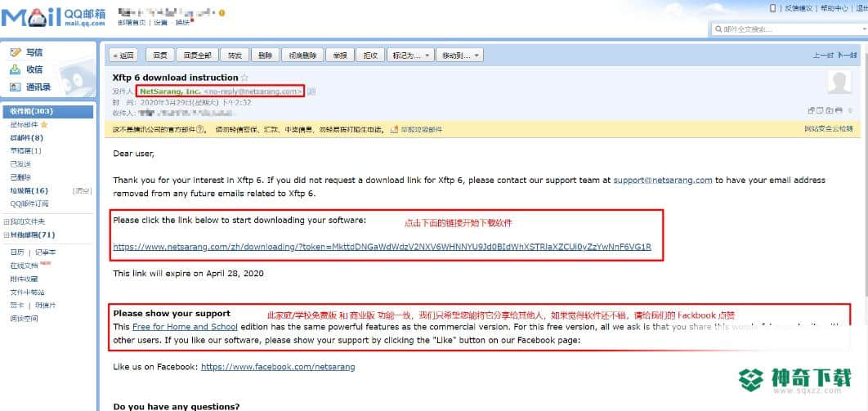
Task: Click the open-in-new-window icon in mail header
Action: click(812, 110)
